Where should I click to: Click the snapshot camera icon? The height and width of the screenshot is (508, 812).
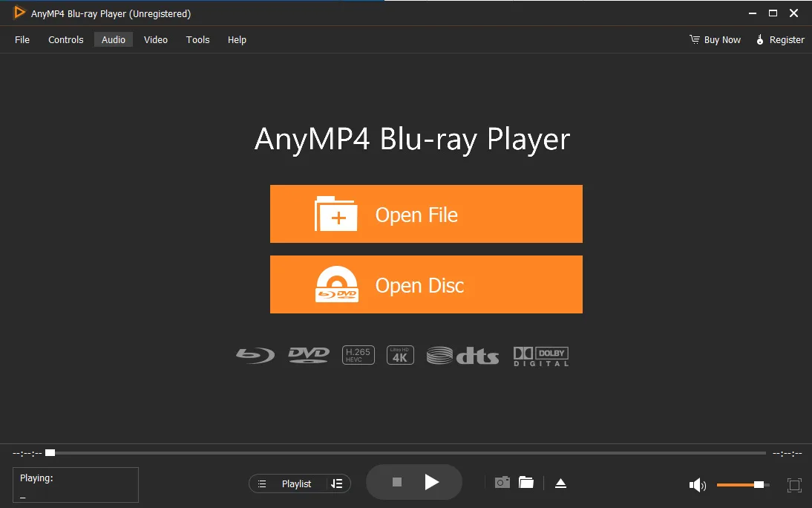coord(502,483)
